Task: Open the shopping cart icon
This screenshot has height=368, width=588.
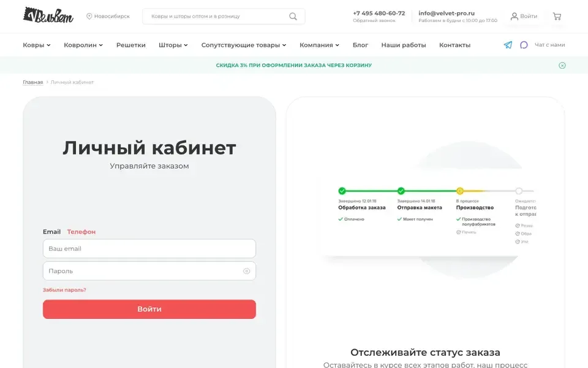Action: (557, 16)
